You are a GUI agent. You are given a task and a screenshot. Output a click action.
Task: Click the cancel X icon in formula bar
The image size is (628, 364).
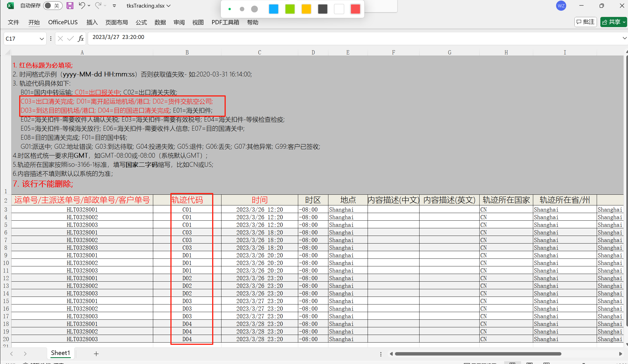(x=60, y=39)
